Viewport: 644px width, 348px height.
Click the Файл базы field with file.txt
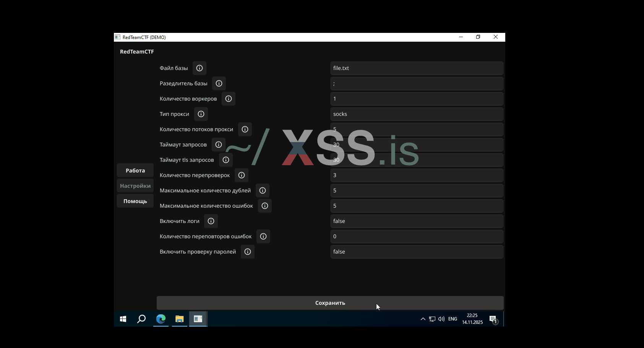(x=417, y=68)
